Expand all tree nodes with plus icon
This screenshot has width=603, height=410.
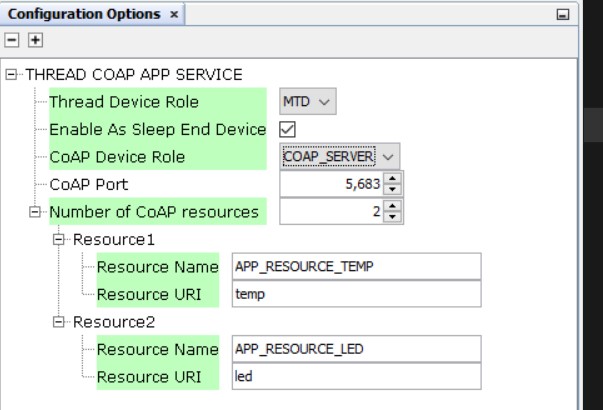(x=35, y=40)
